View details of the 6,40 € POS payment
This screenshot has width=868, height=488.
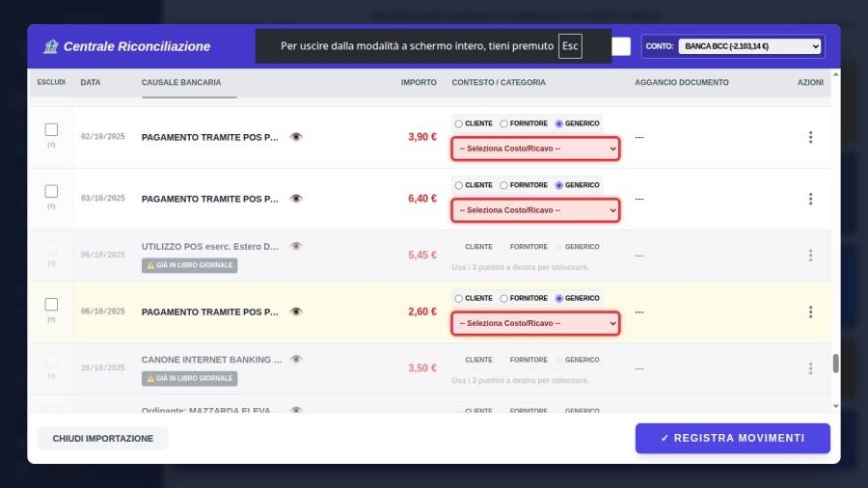(296, 199)
